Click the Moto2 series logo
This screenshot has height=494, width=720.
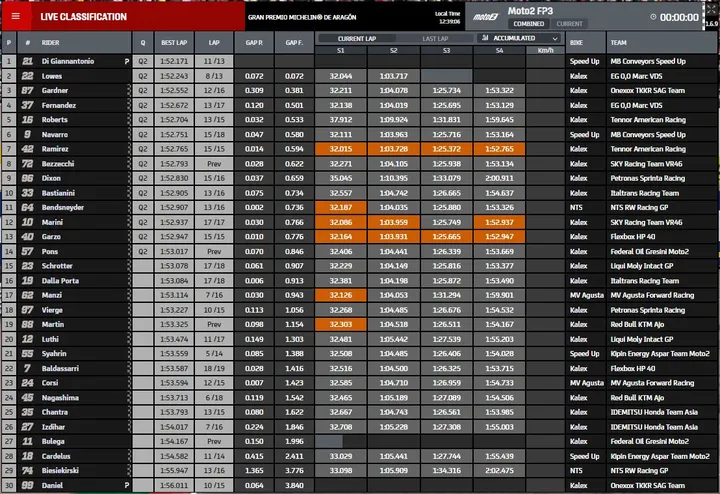click(x=486, y=17)
